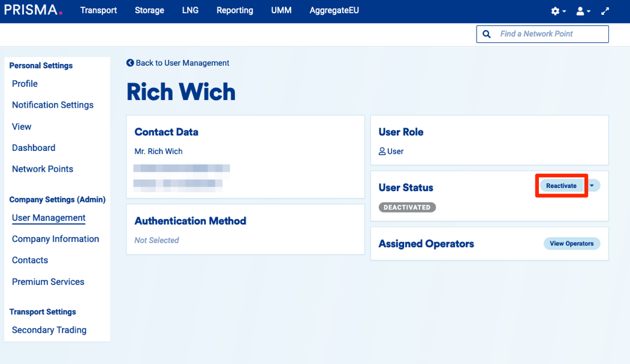Screen dimensions: 630x364
Task: Expand the dropdown arrow beside Reactivate
Action: (x=592, y=186)
